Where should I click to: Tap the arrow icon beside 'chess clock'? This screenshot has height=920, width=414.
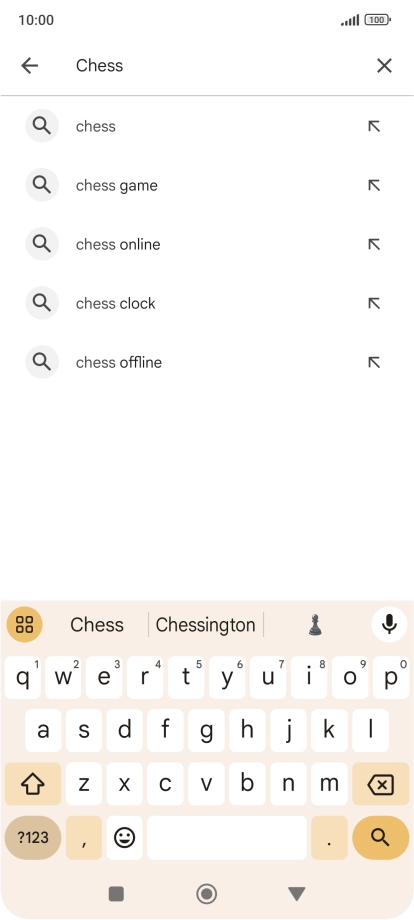tap(374, 303)
